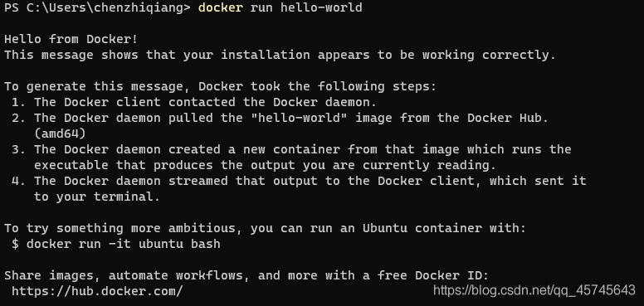Viewport: 644px width, 306px height.
Task: Click the hub.docker.com URL
Action: [97, 292]
